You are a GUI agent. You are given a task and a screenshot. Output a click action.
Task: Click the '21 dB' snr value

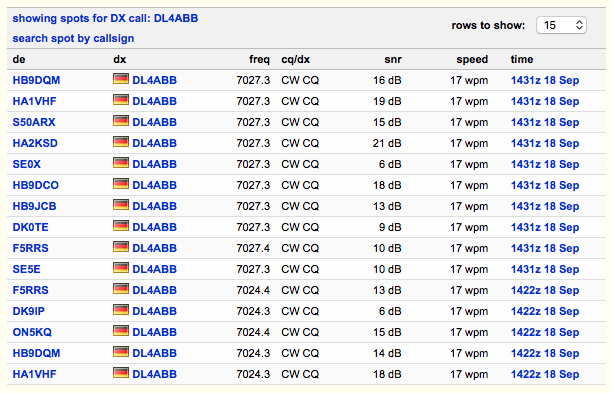point(386,143)
